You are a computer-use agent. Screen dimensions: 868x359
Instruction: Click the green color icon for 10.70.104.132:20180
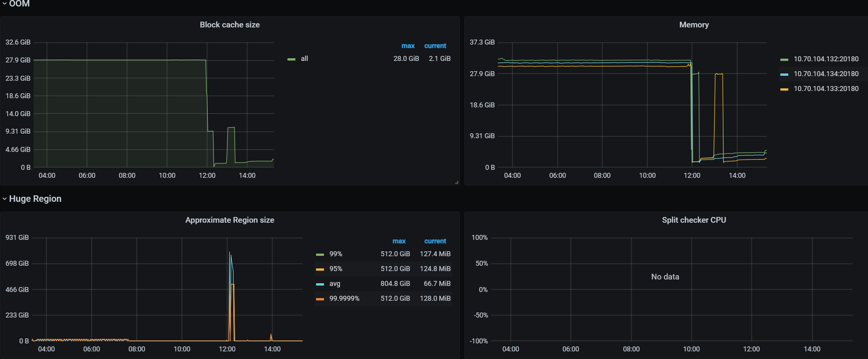click(x=784, y=59)
